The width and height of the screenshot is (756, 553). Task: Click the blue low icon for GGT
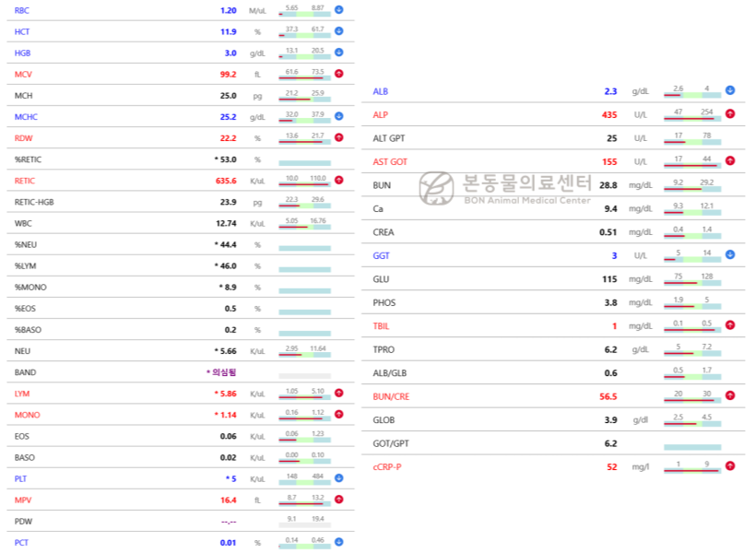tap(730, 254)
